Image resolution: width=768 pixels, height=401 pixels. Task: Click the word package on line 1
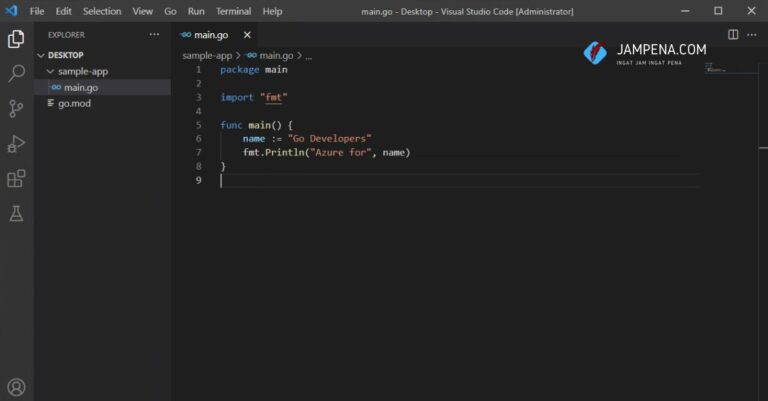point(240,70)
